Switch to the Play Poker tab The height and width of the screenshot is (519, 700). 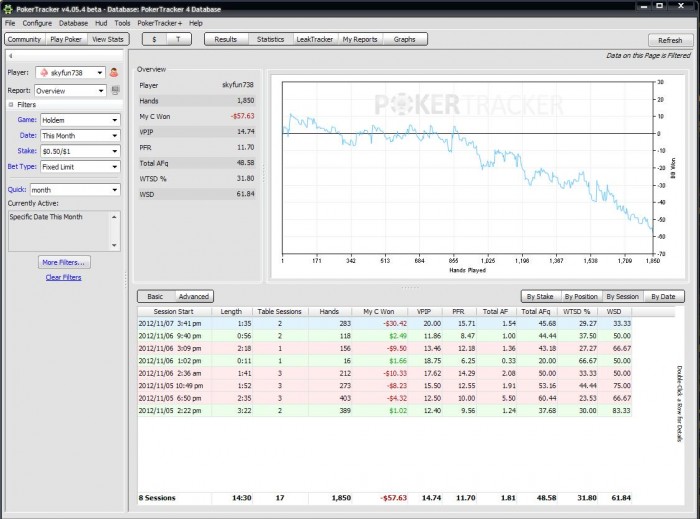coord(66,39)
